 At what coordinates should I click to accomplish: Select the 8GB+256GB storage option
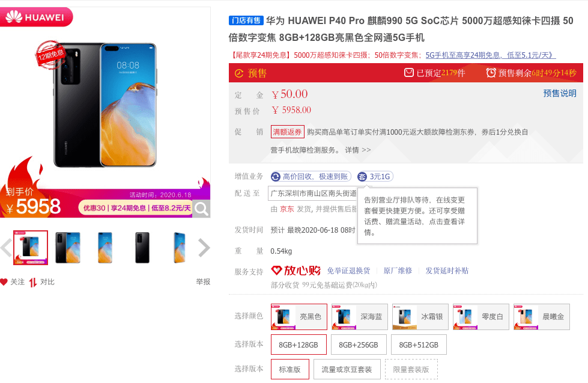point(359,345)
